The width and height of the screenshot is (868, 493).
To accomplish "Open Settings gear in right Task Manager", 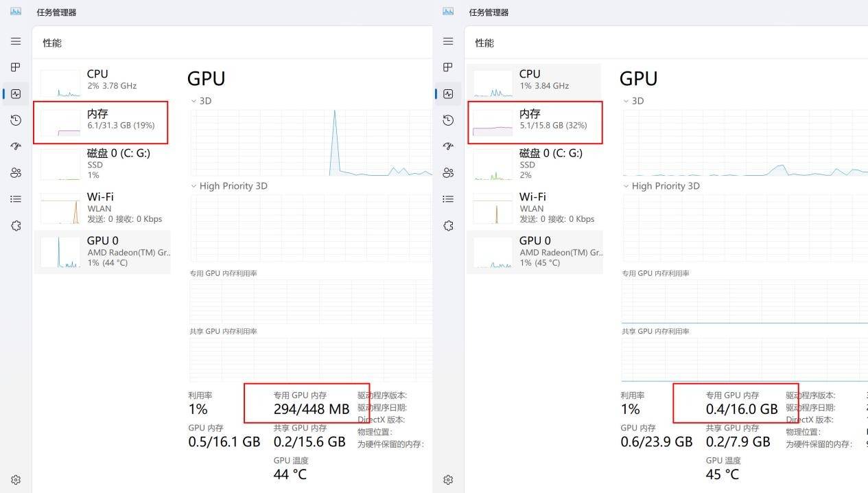I will point(448,480).
